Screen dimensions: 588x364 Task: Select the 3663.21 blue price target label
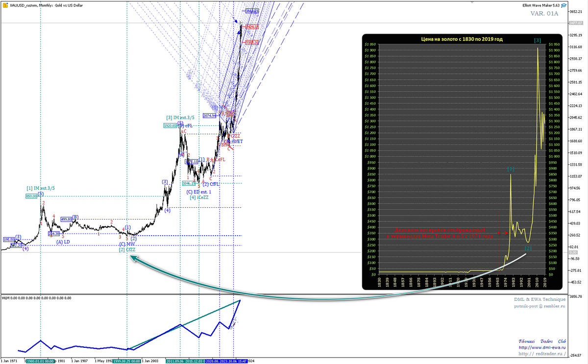click(x=252, y=10)
